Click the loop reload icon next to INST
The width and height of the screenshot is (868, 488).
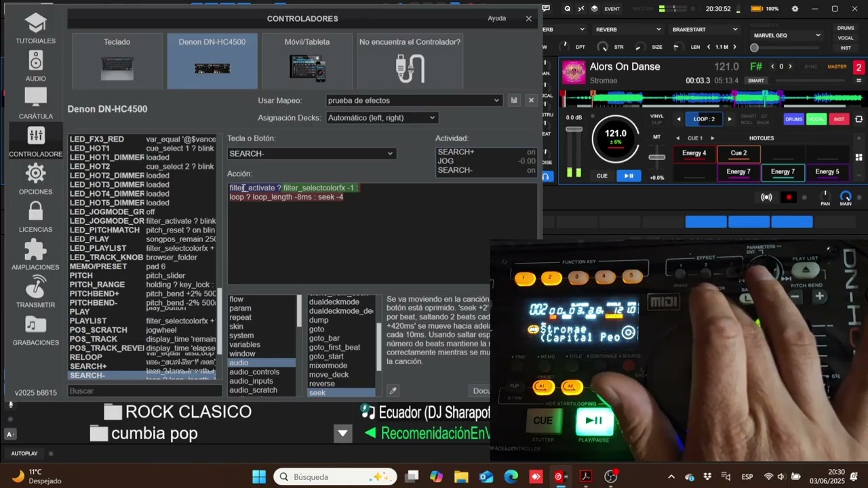point(859,119)
